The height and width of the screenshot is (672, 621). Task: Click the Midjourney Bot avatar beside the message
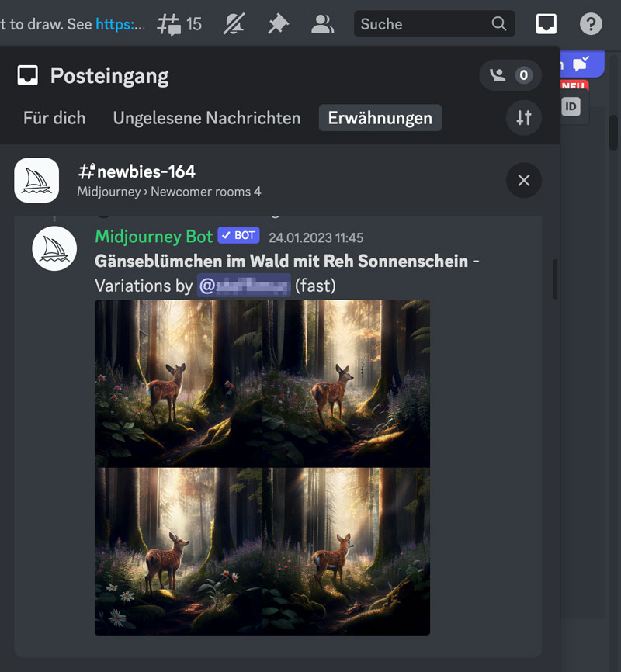(54, 248)
